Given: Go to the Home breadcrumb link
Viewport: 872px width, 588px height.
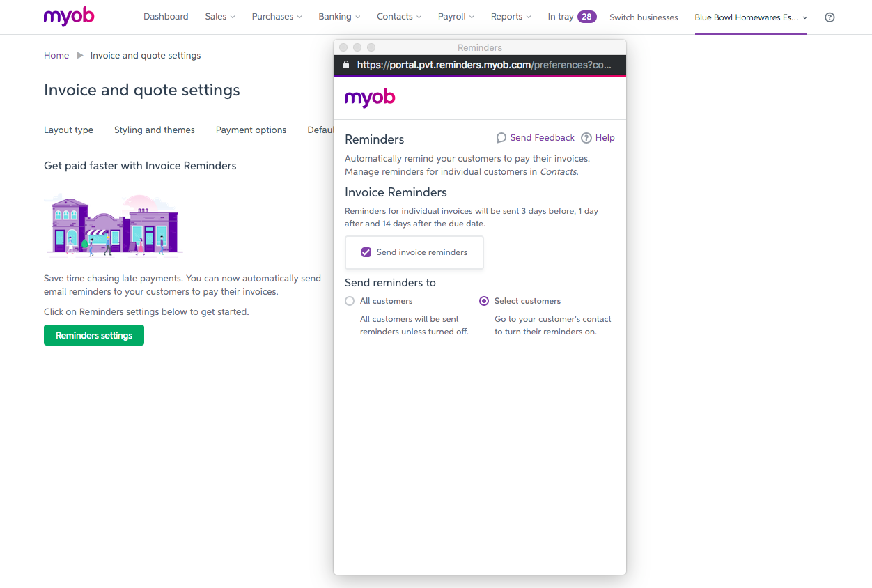Looking at the screenshot, I should click(x=56, y=56).
